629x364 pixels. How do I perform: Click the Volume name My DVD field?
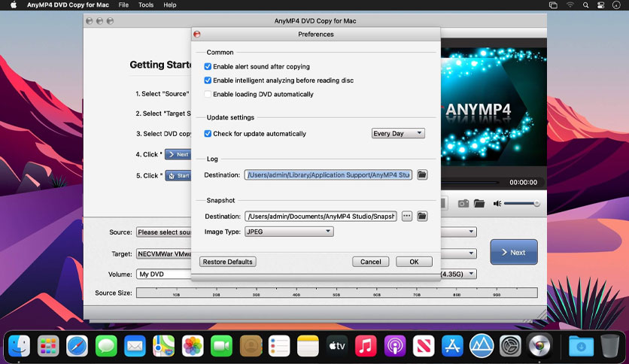click(x=164, y=275)
